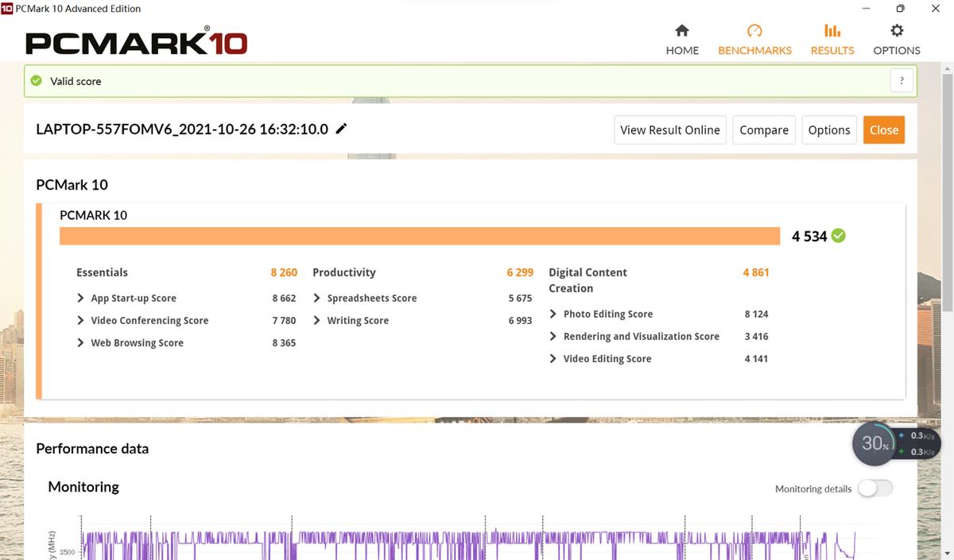Edit result name with pencil icon

[341, 129]
